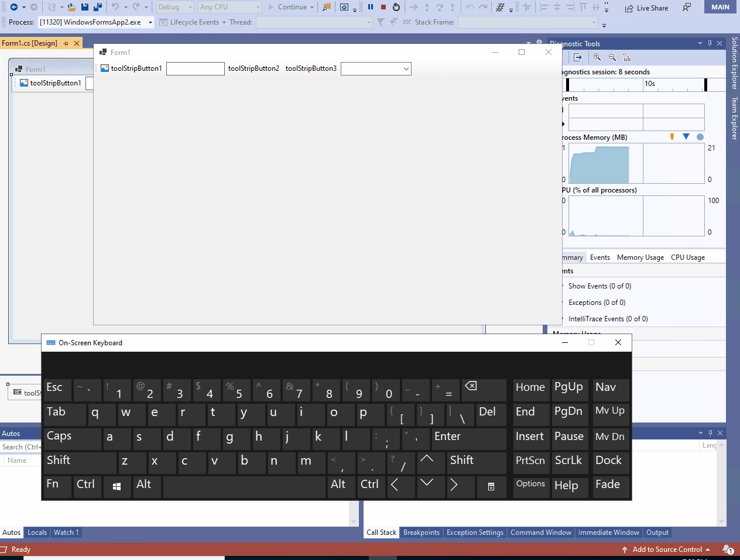740x560 pixels.
Task: Click the reset view chart icon
Action: (627, 57)
